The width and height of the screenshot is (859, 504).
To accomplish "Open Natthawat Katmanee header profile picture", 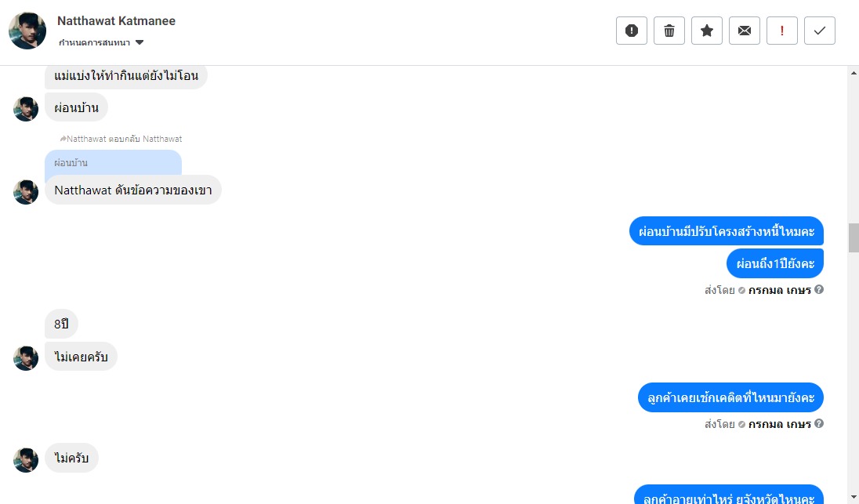I will [x=27, y=31].
